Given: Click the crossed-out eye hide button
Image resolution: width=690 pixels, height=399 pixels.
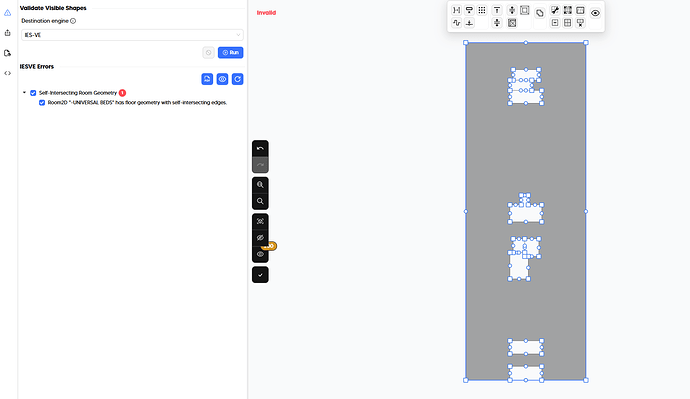Looking at the screenshot, I should pyautogui.click(x=260, y=238).
